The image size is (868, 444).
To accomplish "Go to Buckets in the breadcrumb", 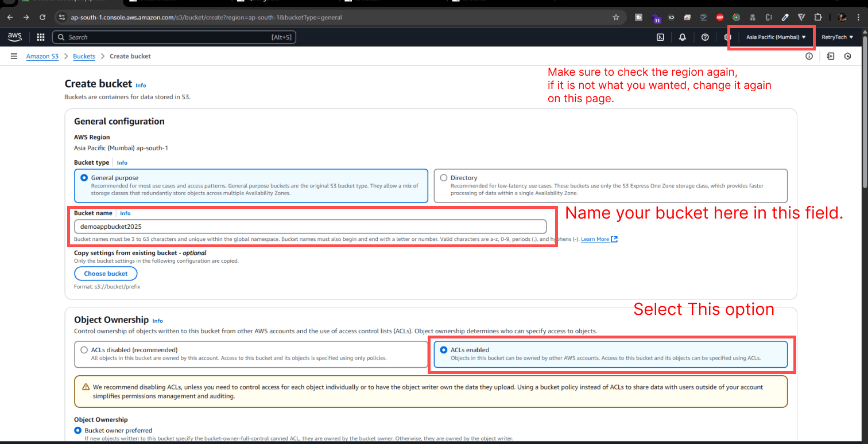I will [84, 56].
